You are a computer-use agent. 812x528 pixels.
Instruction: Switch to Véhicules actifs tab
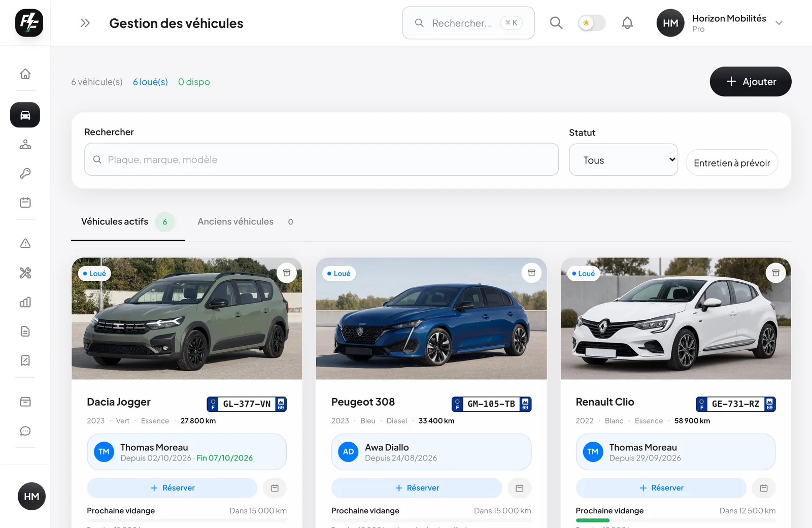tap(128, 222)
